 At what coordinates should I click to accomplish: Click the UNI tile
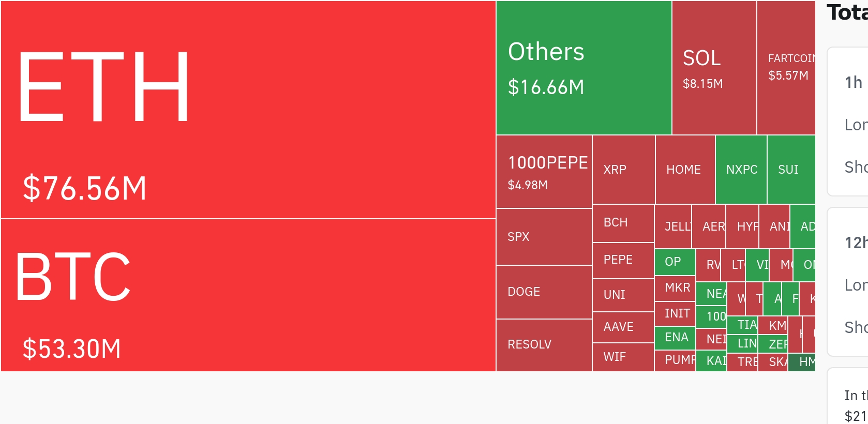click(623, 295)
